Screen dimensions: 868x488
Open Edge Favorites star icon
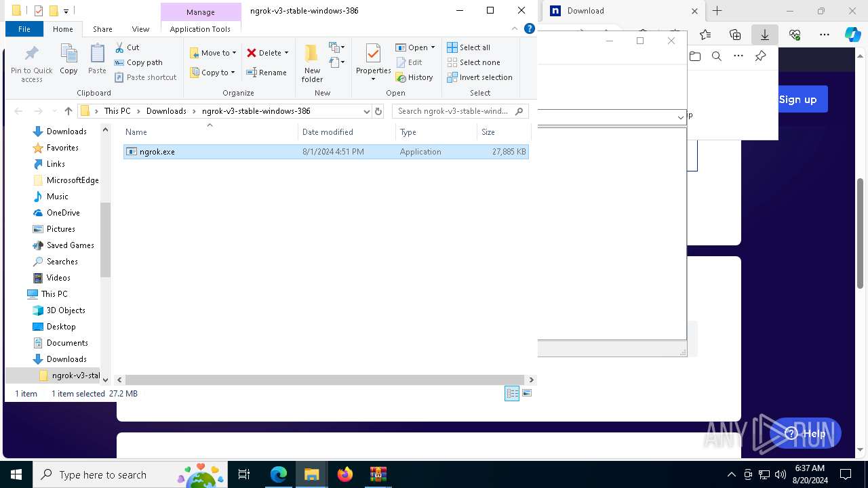tap(705, 35)
